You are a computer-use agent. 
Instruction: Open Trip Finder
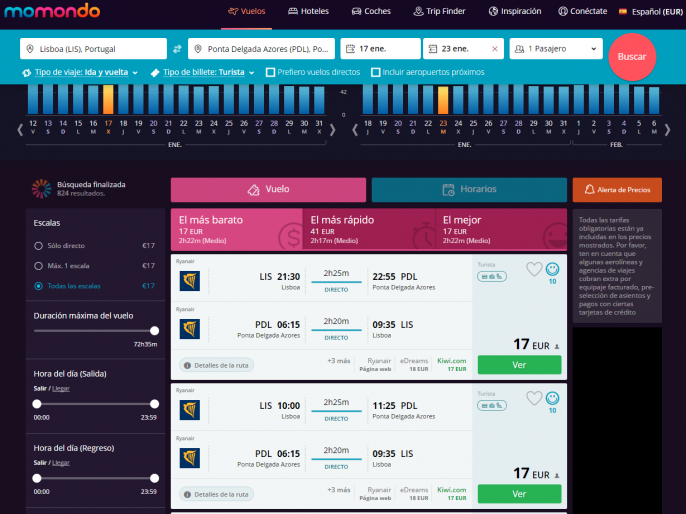439,11
